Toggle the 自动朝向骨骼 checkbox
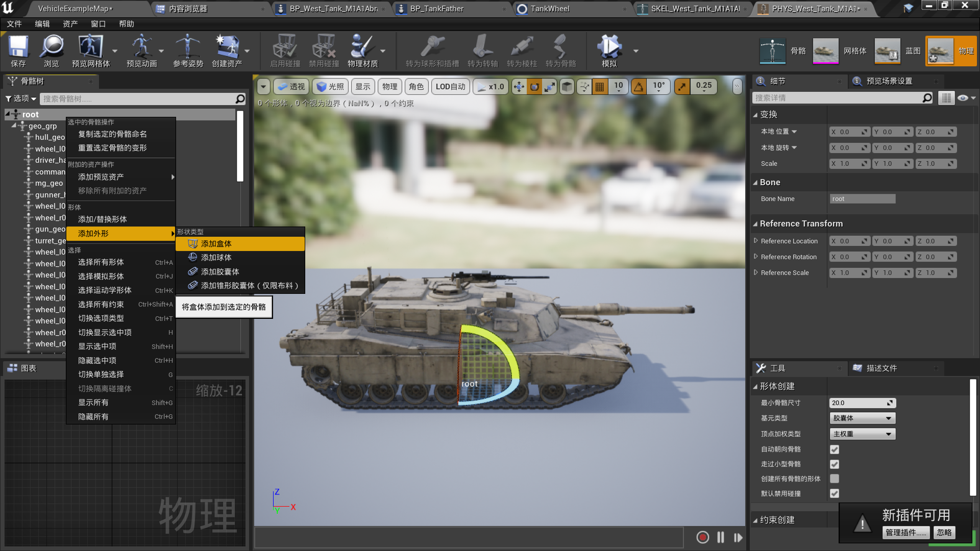Viewport: 980px width, 551px height. point(835,449)
